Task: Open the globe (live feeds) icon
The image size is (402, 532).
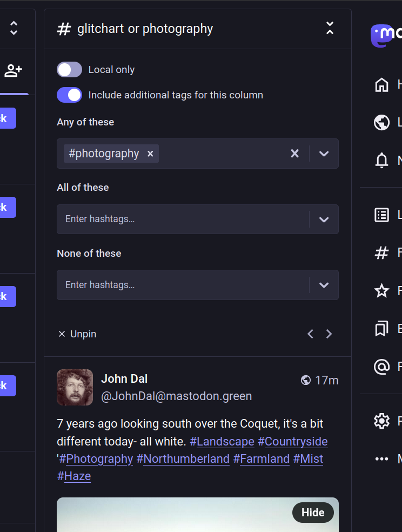Action: point(382,122)
